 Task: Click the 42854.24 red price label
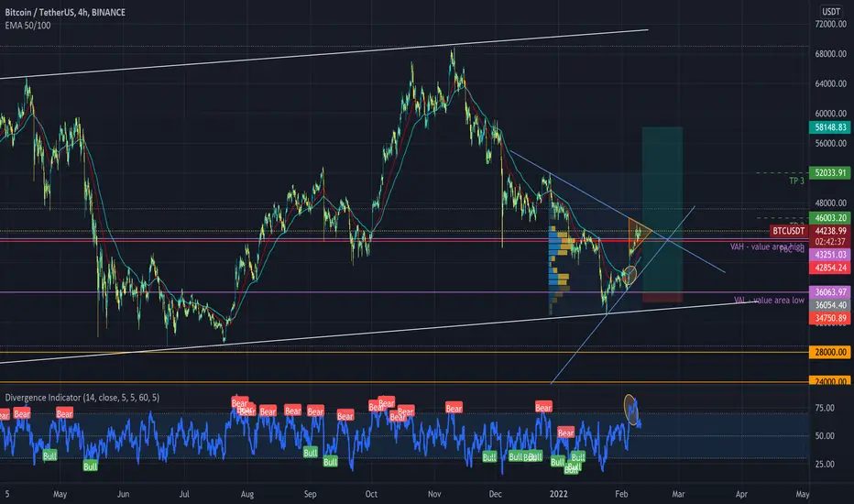tap(830, 268)
